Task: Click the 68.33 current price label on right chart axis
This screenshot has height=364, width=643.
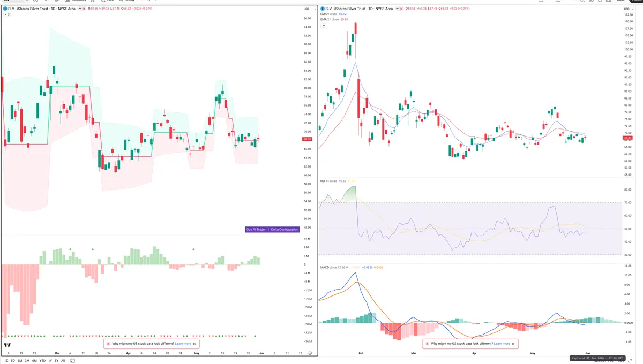Action: click(627, 138)
